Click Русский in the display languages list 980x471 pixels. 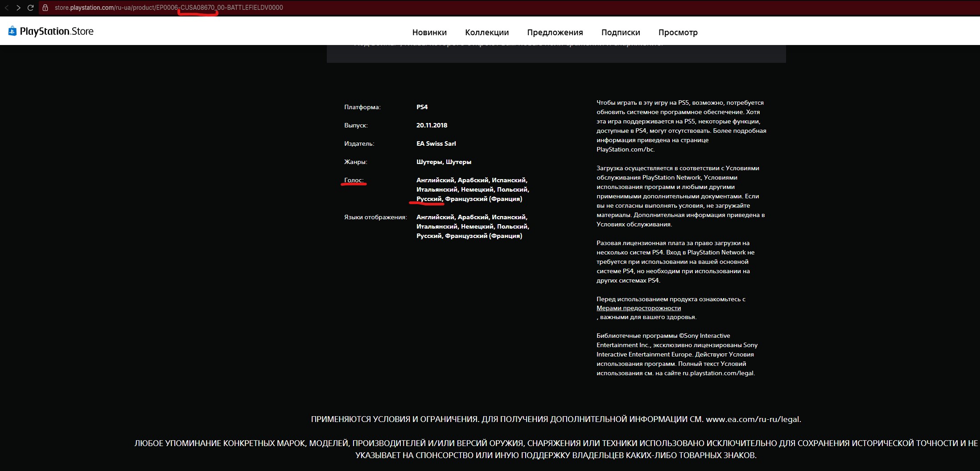pyautogui.click(x=429, y=236)
